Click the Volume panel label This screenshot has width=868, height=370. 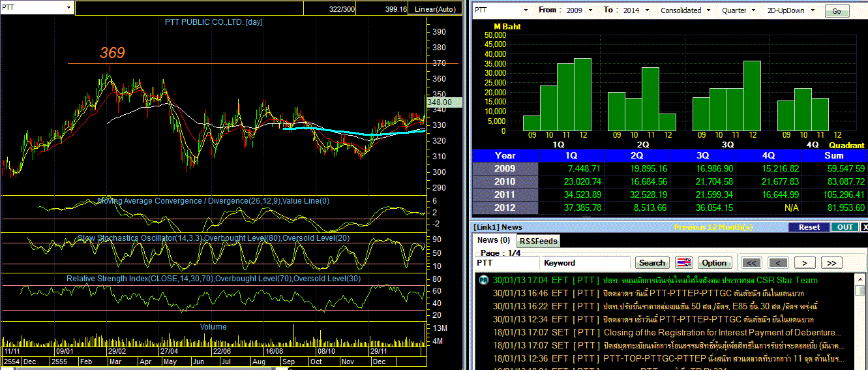tap(213, 327)
